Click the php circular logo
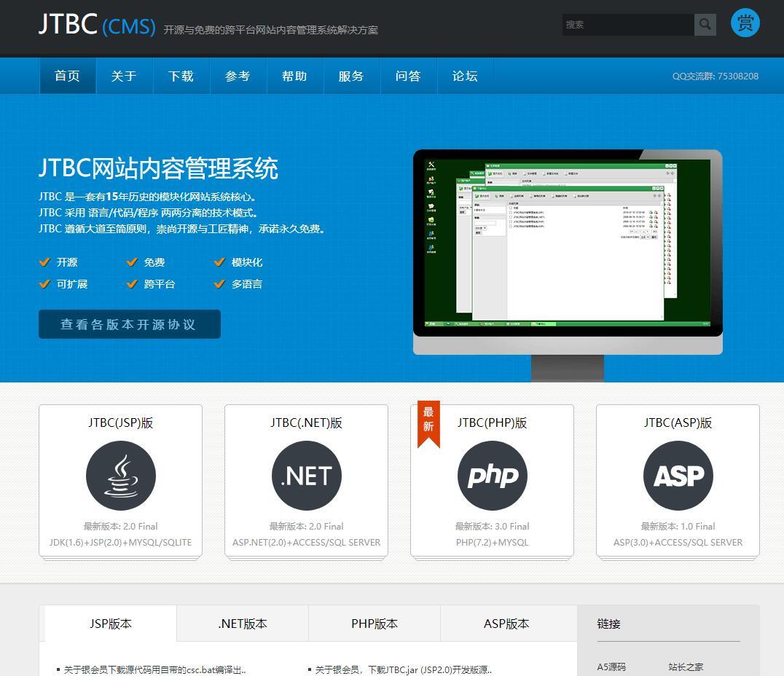Image resolution: width=784 pixels, height=676 pixels. pyautogui.click(x=492, y=476)
